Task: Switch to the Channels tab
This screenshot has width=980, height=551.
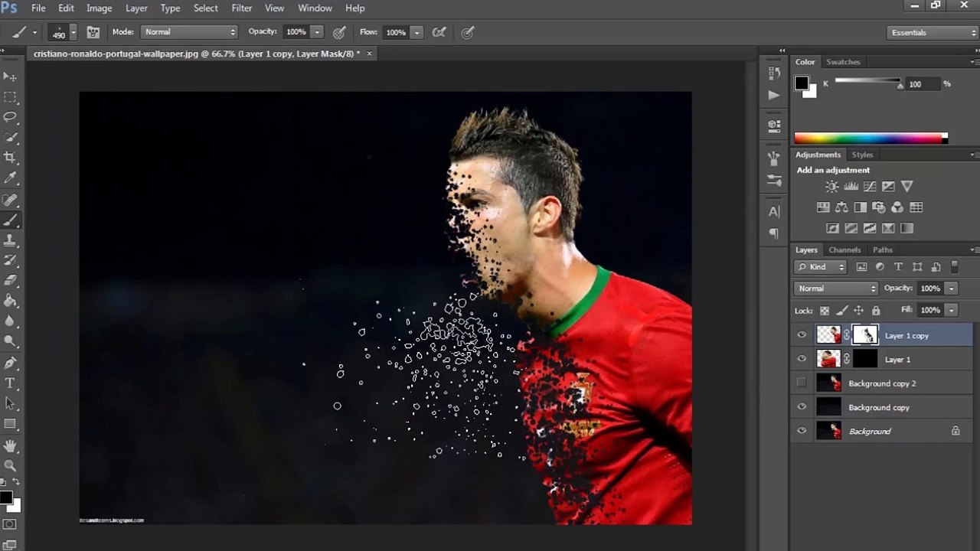Action: 844,249
